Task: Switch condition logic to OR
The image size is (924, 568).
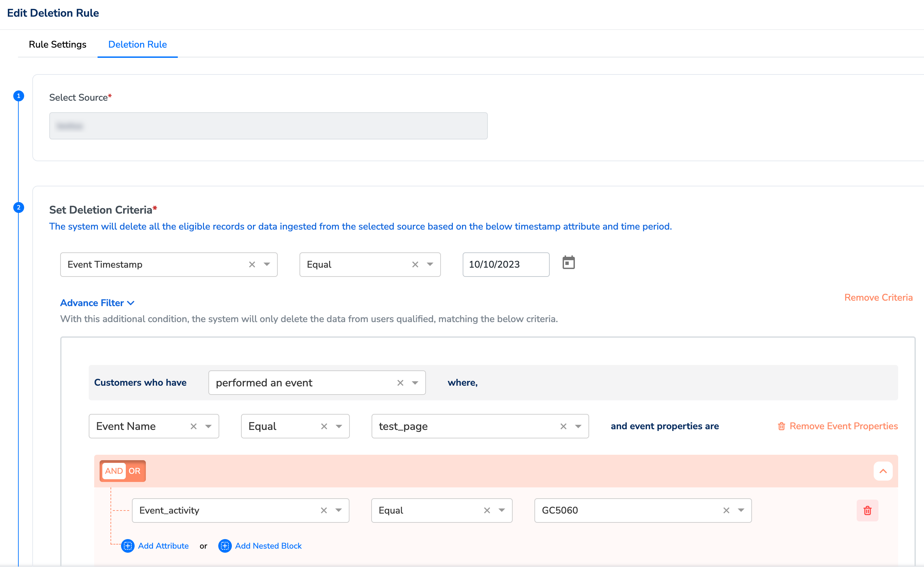Action: [134, 471]
